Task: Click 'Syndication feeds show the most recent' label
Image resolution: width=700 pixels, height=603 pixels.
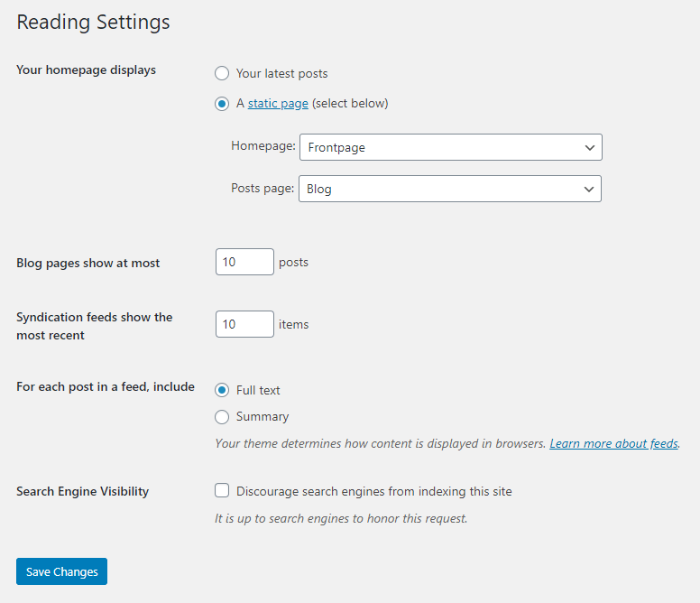Action: point(94,326)
